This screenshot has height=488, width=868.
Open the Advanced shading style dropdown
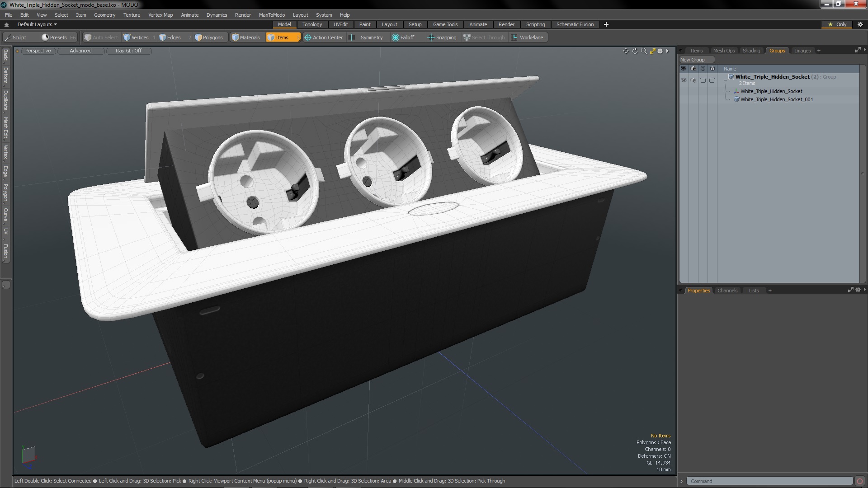point(80,51)
